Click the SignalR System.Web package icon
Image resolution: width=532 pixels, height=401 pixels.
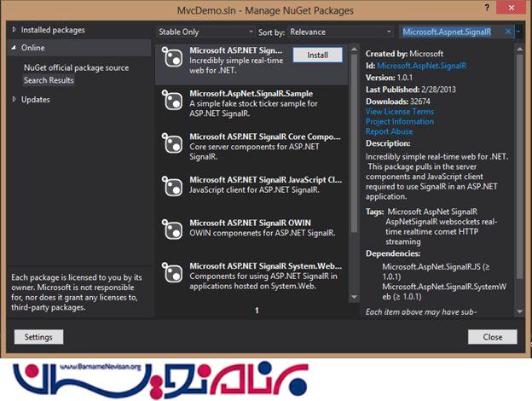pyautogui.click(x=172, y=273)
